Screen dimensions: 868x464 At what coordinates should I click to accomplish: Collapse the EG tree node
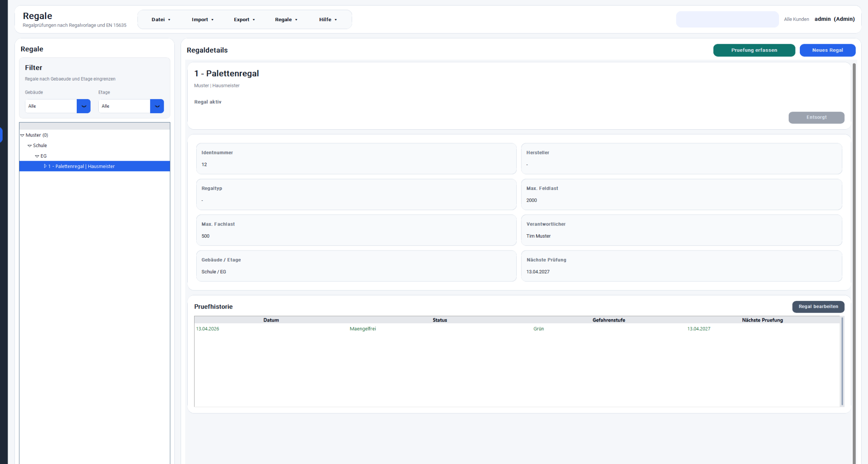point(37,156)
